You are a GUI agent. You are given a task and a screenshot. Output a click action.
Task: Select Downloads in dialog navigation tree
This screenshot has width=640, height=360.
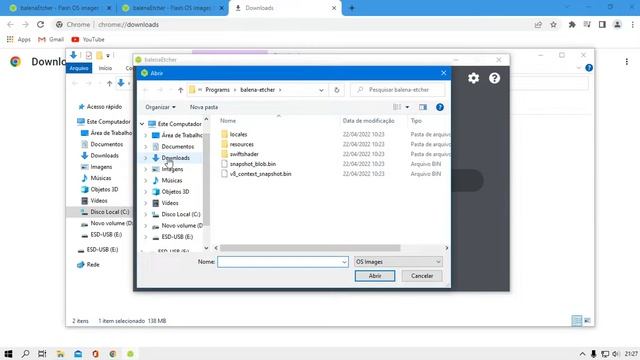point(176,158)
